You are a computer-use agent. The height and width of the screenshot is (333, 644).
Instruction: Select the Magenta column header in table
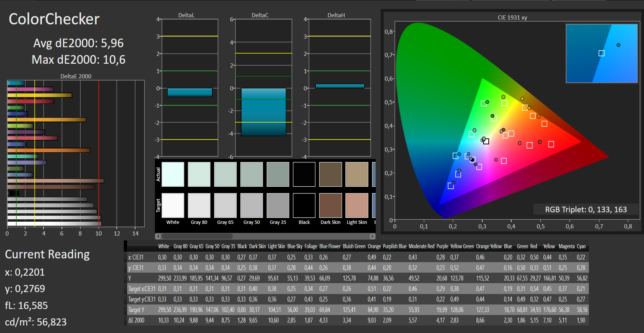[566, 246]
